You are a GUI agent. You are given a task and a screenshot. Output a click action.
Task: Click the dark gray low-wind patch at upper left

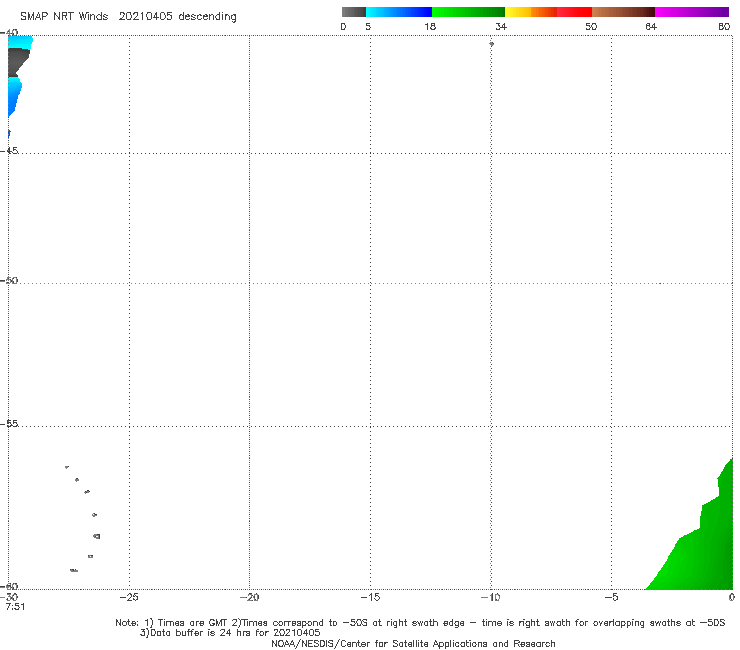click(18, 61)
